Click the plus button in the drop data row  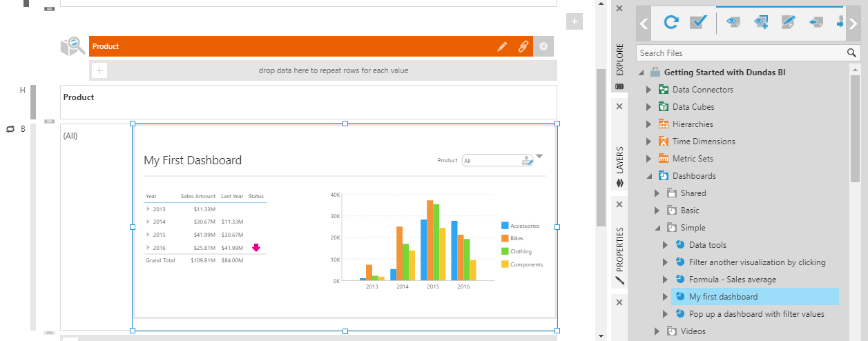99,70
